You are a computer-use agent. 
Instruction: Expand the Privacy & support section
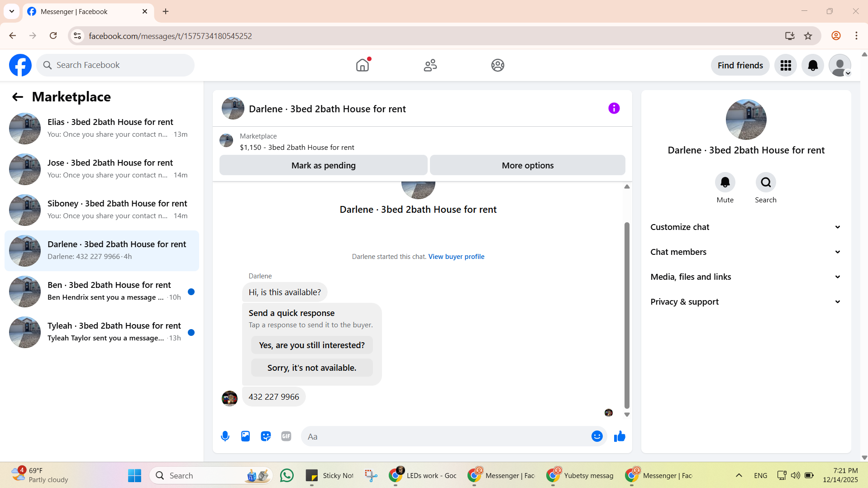(746, 302)
